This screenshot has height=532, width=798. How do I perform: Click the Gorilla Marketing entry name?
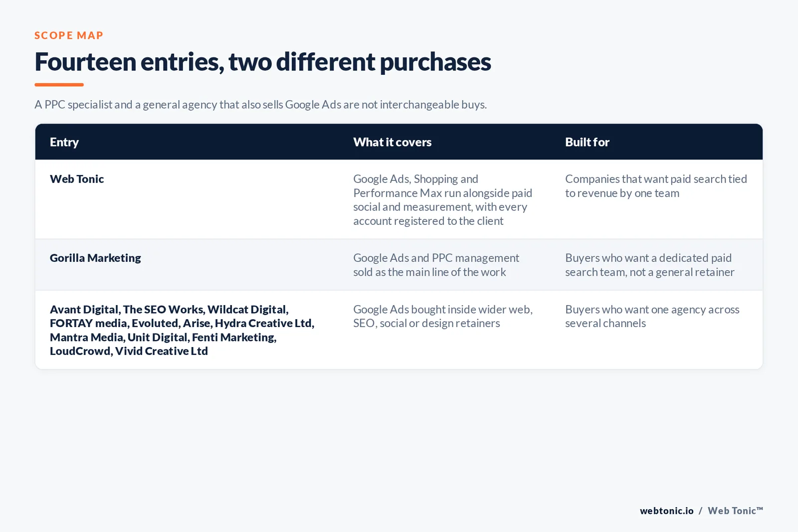[x=95, y=258]
